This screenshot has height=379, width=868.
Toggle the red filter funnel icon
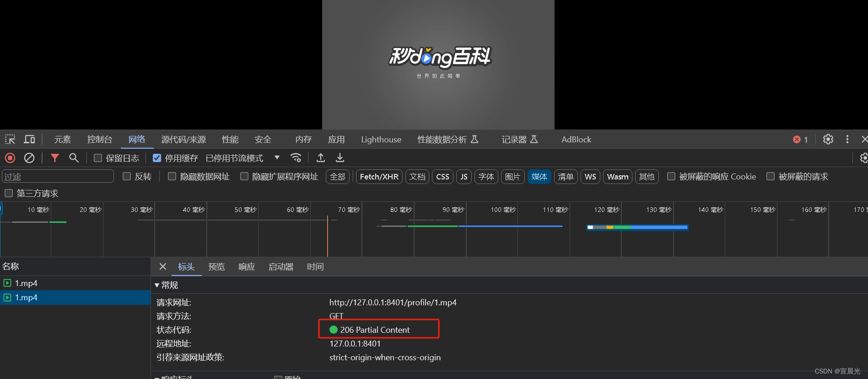click(55, 158)
